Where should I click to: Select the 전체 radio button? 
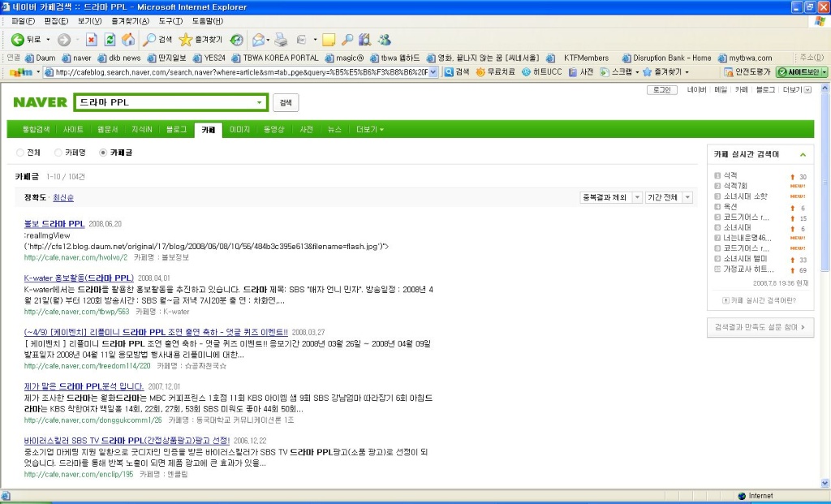pyautogui.click(x=20, y=153)
